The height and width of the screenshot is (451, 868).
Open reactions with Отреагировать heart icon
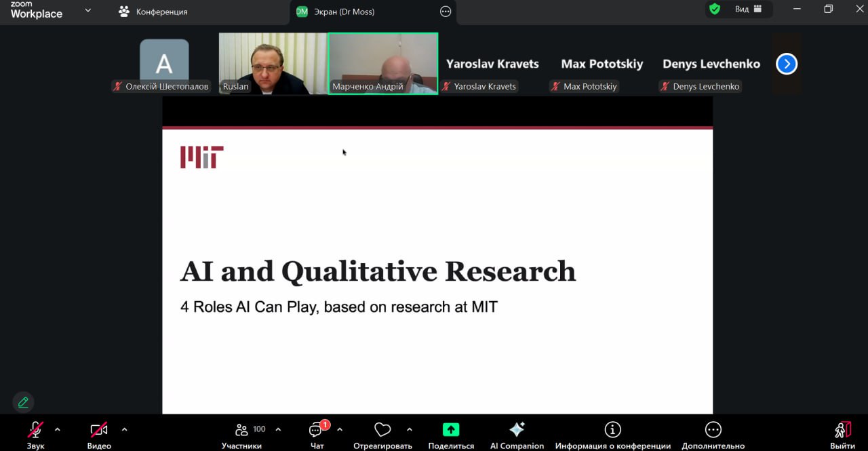pos(382,434)
